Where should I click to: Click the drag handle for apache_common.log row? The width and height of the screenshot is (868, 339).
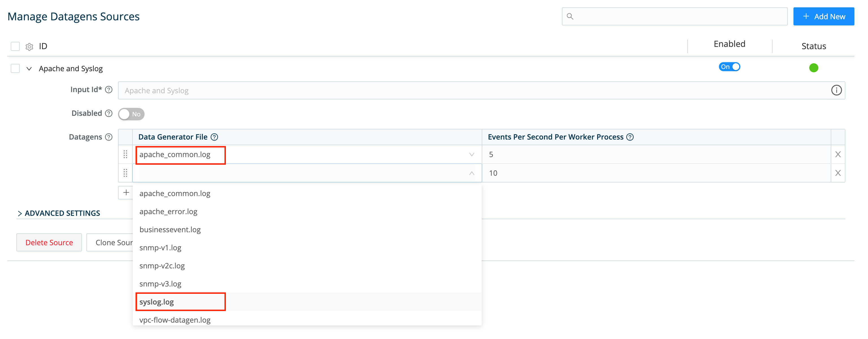(x=125, y=155)
